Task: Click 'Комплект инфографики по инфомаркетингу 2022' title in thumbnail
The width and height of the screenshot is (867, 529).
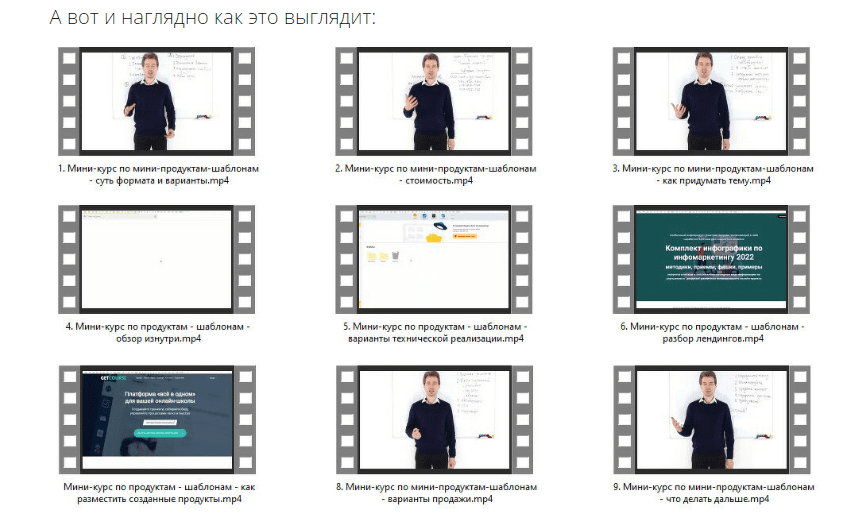Action: [x=713, y=250]
